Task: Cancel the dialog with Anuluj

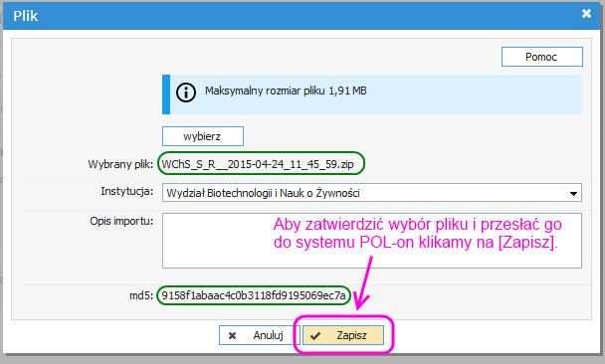Action: 259,335
